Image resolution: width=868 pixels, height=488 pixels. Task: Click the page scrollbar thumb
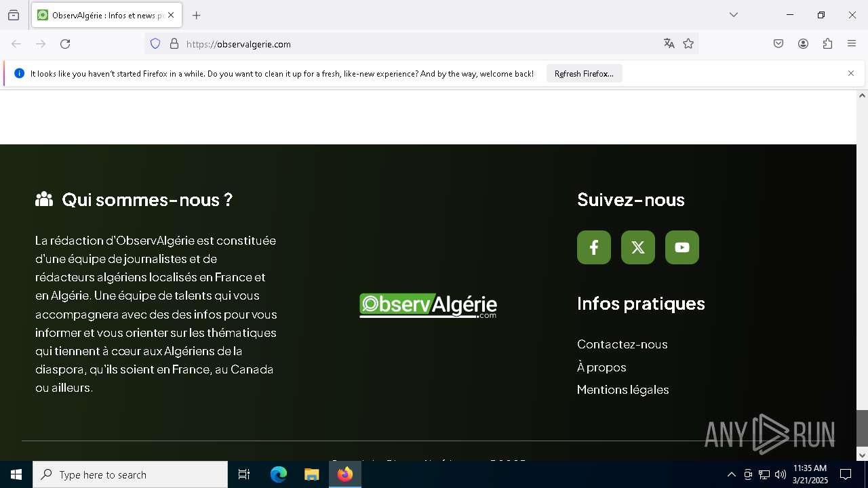coord(862,427)
